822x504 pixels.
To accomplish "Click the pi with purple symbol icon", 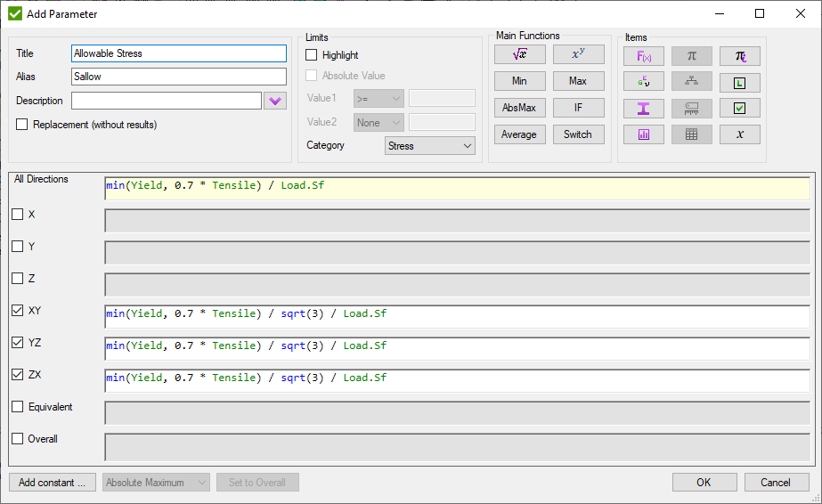I will pyautogui.click(x=739, y=56).
